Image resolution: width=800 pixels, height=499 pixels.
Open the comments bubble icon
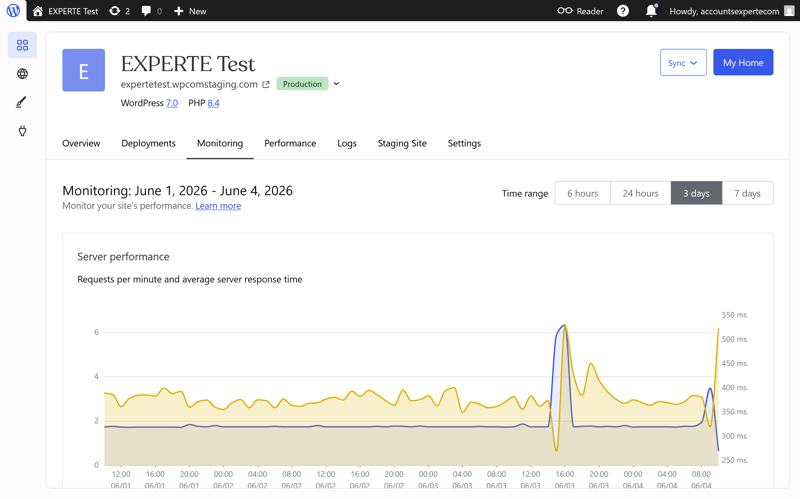click(146, 11)
